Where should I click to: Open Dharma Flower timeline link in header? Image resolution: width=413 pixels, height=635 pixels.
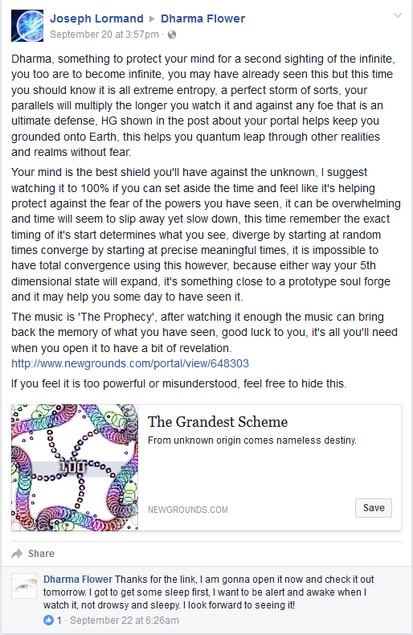[x=203, y=19]
